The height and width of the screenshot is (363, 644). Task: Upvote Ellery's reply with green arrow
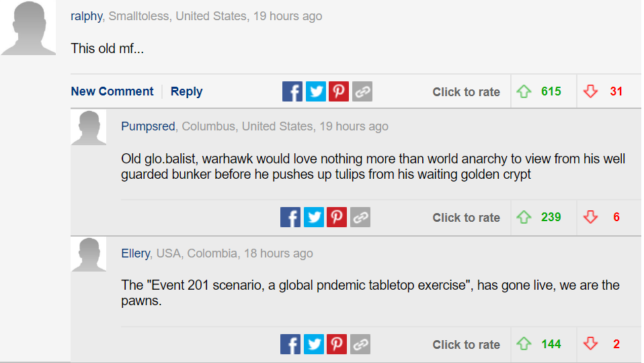point(524,344)
